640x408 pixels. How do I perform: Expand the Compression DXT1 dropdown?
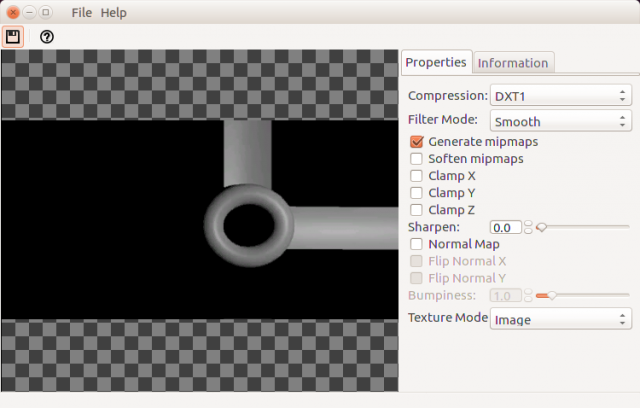pos(560,96)
